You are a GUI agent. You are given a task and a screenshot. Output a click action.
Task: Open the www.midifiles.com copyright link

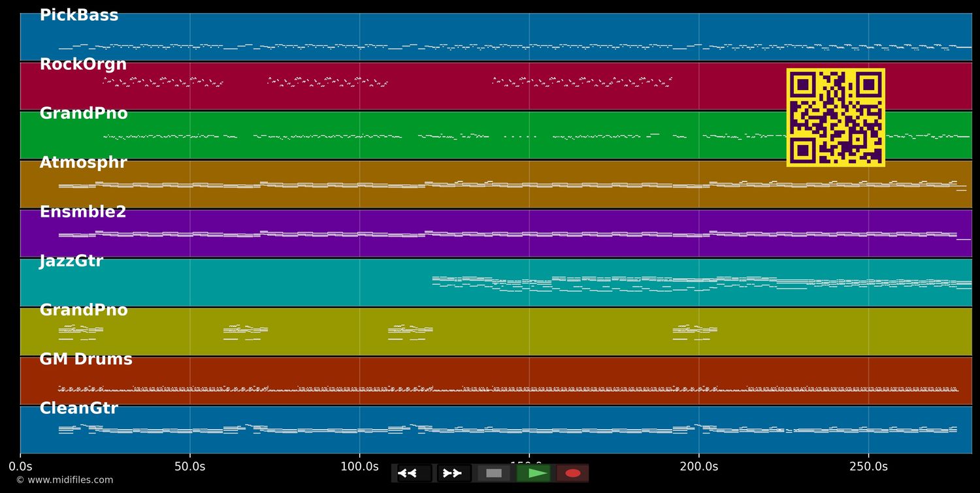(64, 480)
